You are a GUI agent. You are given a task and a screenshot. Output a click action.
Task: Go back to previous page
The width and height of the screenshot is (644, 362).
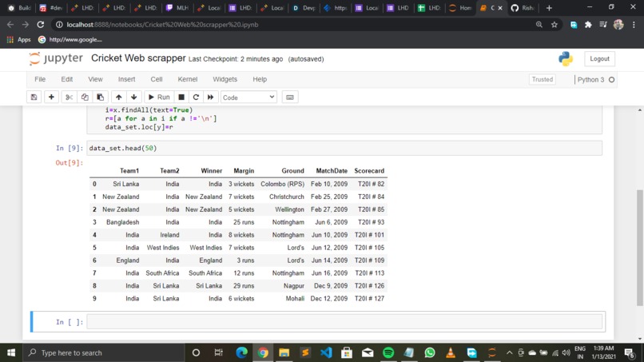point(10,25)
